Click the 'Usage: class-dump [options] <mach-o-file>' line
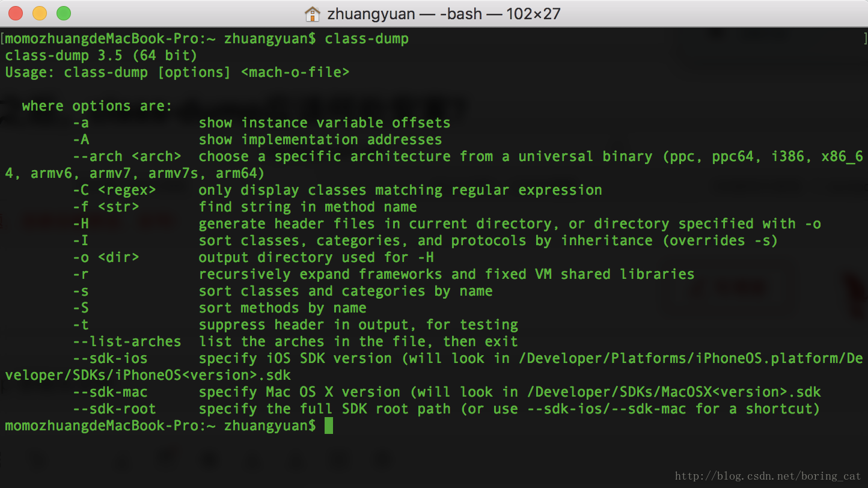 tap(177, 73)
